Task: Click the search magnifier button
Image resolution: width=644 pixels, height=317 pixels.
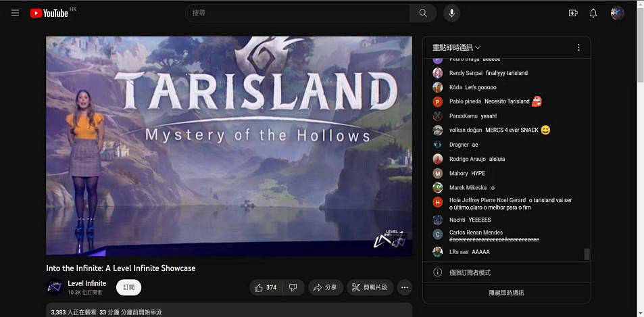Action: tap(423, 13)
